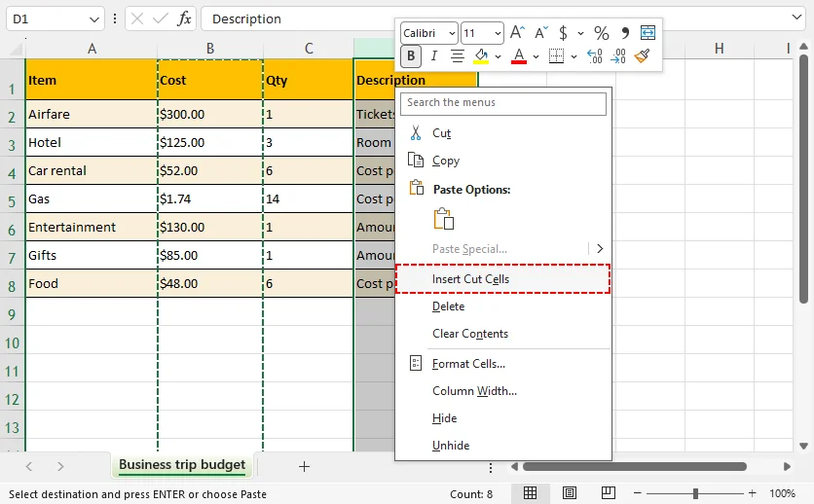Choose Column Width from the menu
This screenshot has height=504, width=814.
pyautogui.click(x=503, y=391)
